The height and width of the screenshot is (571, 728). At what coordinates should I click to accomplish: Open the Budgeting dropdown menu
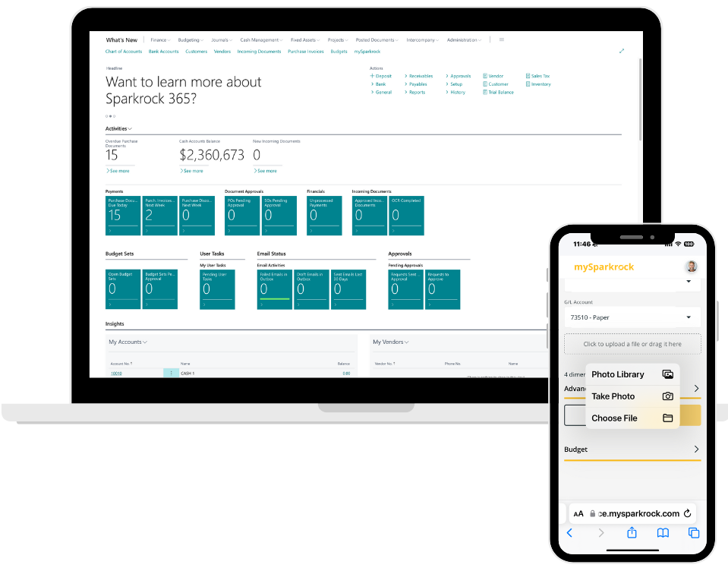click(x=191, y=40)
